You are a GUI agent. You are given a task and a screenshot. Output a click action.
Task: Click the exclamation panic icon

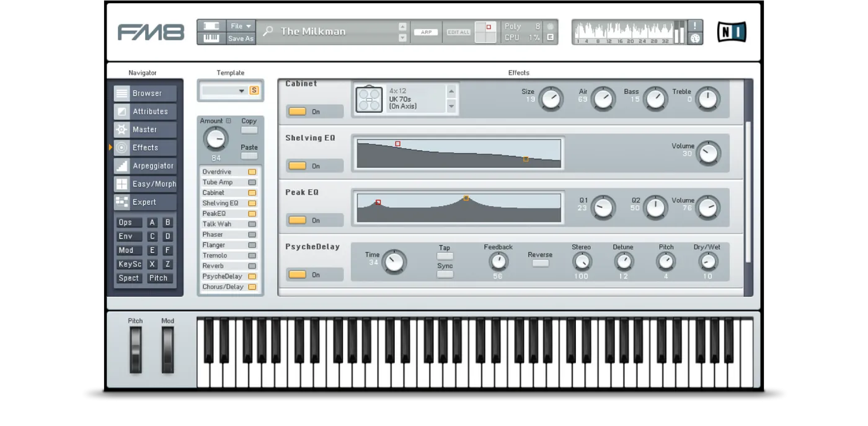pos(695,25)
